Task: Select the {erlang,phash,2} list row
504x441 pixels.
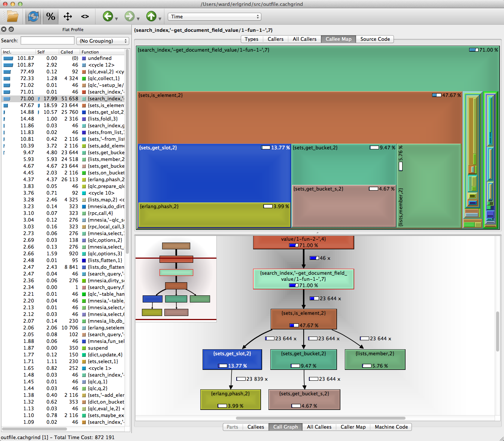Action: click(63, 179)
